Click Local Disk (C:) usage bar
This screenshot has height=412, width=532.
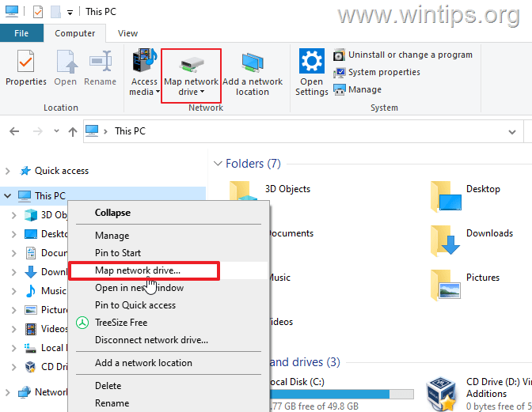(x=342, y=394)
